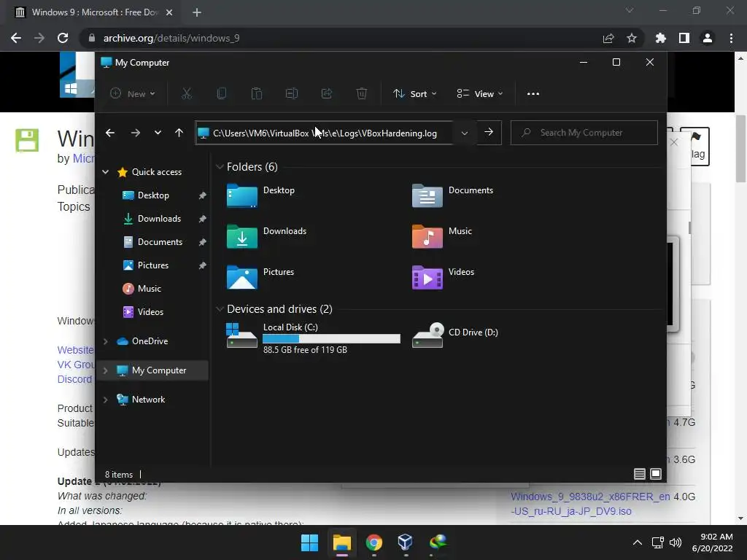Click the Local Disk C: usage bar

pos(332,338)
